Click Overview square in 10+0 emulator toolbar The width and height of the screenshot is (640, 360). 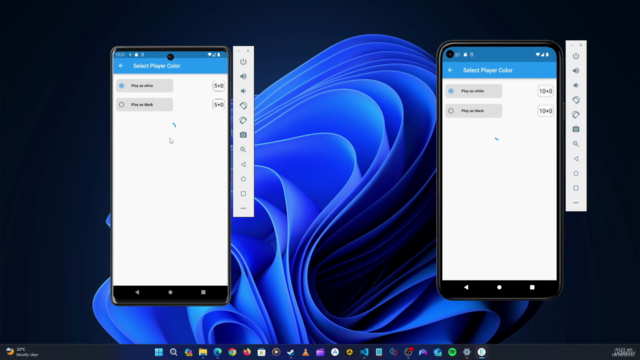pos(576,188)
